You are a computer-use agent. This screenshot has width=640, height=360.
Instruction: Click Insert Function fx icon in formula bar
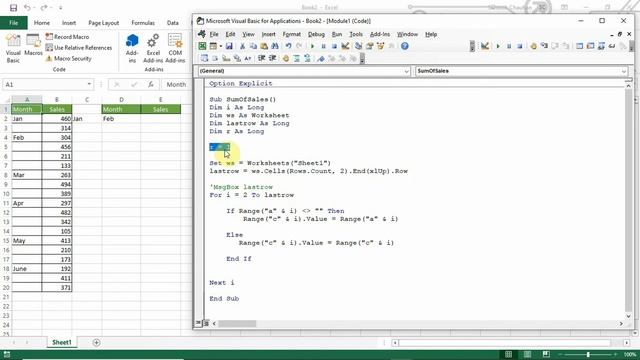coord(151,84)
